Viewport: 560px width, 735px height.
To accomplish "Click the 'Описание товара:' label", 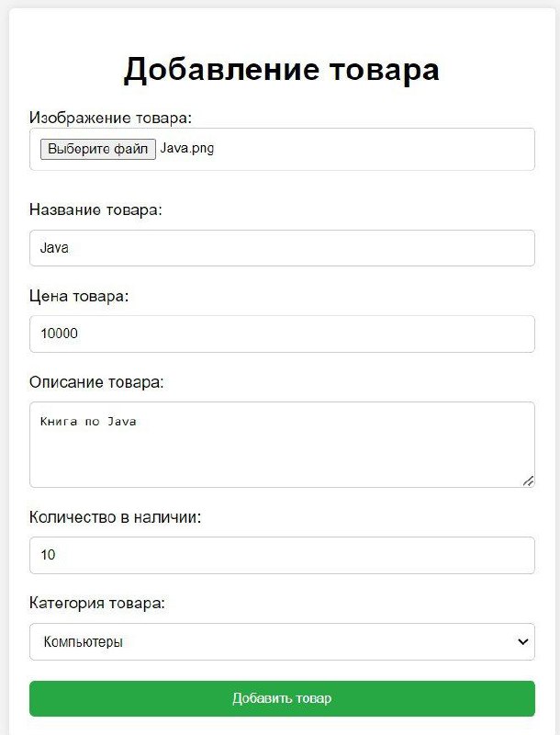I will pos(96,382).
